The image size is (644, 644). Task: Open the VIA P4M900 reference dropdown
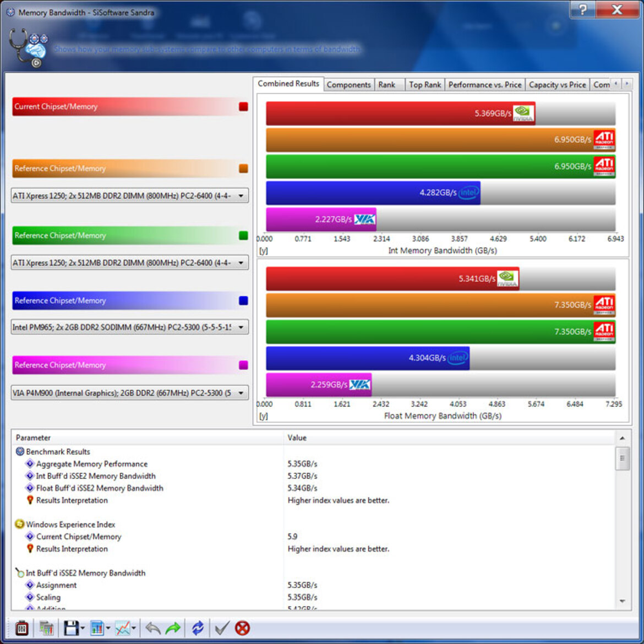129,392
